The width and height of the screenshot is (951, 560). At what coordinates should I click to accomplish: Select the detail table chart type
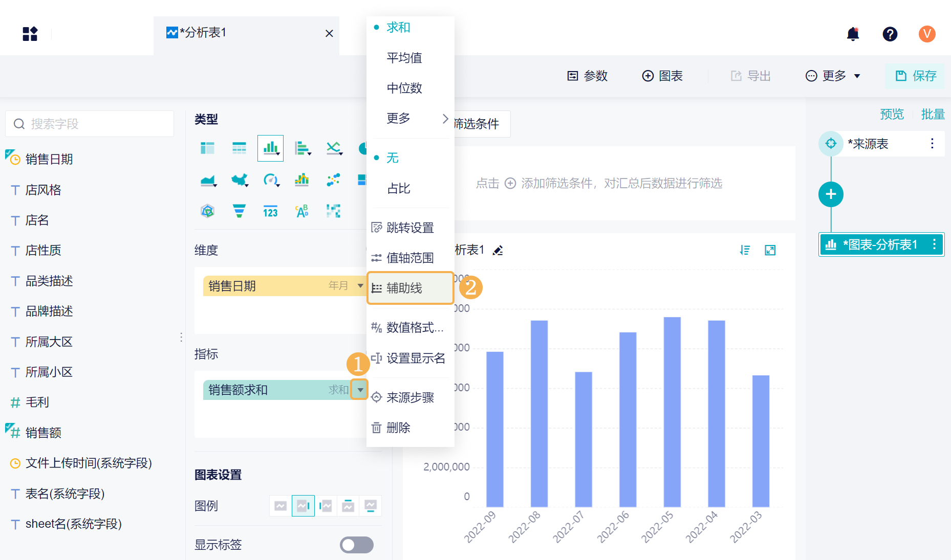point(239,148)
